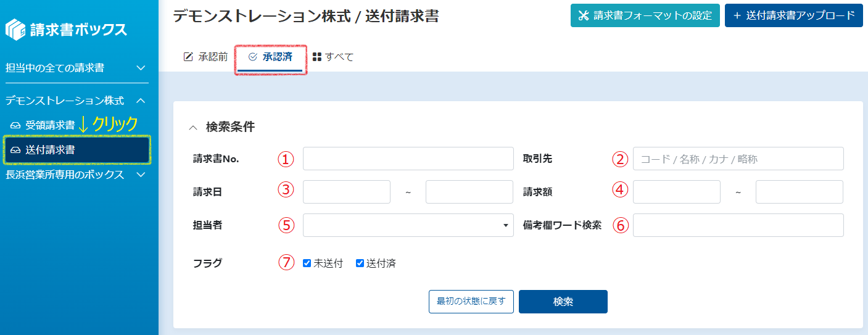Screen dimensions: 868x335
Task: Click the checkmark icon on 承認済 tab
Action: point(252,57)
